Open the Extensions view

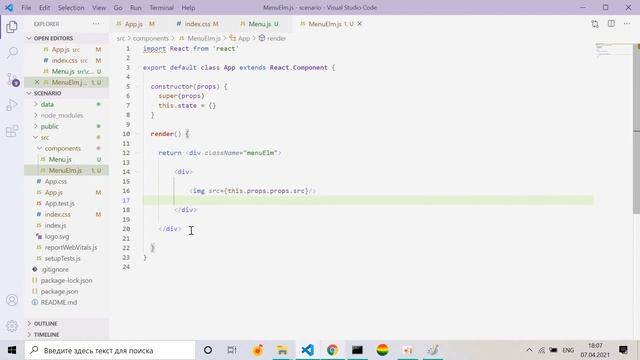click(x=12, y=131)
